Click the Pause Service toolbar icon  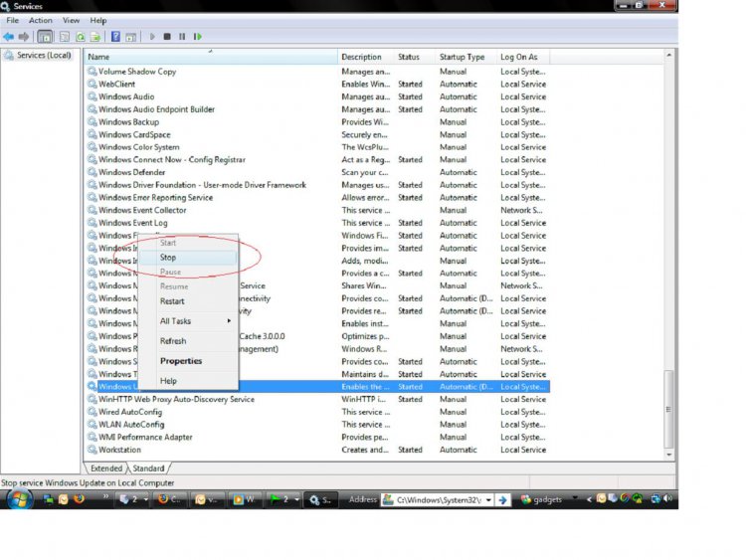tap(182, 37)
